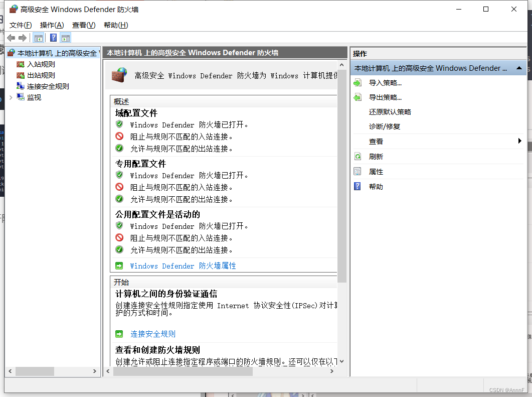
Task: Click left tree scroll-left arrow
Action: [10, 371]
